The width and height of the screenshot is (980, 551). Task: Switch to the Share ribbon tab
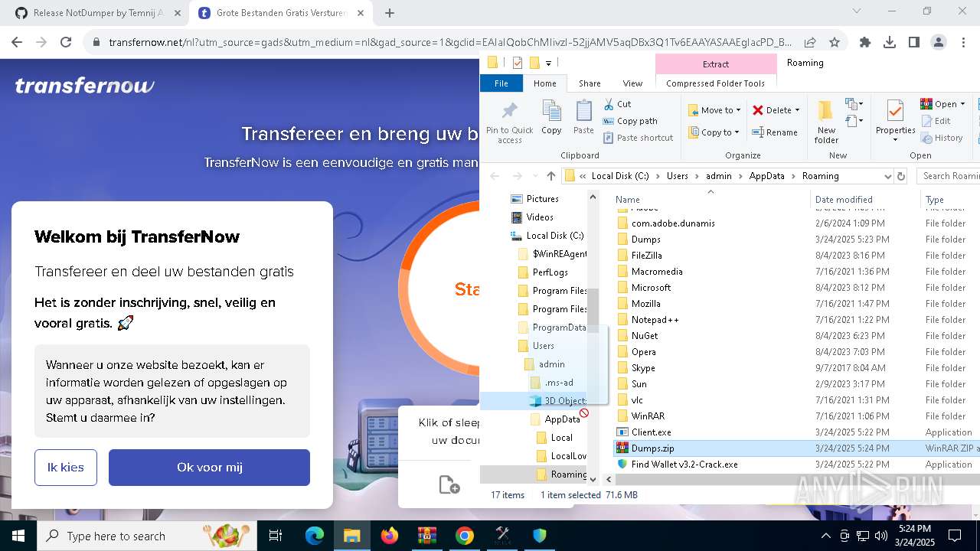click(x=590, y=83)
